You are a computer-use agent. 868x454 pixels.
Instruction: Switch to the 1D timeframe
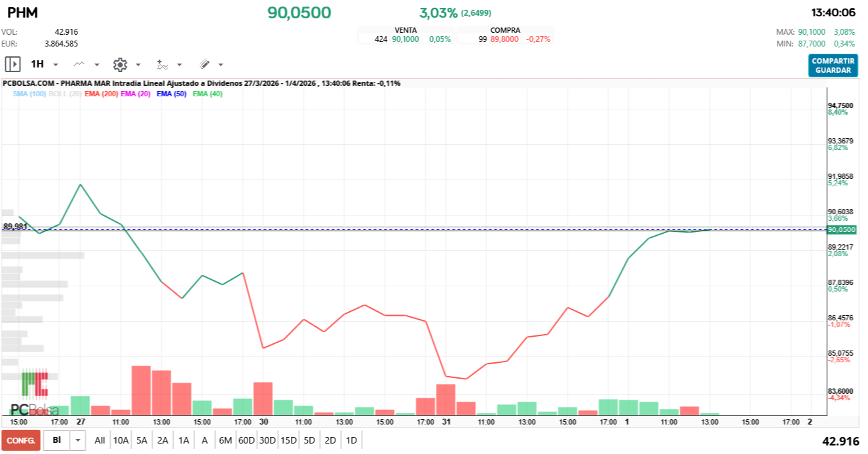point(351,440)
